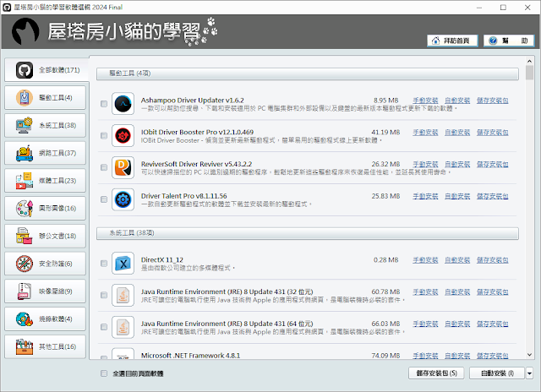This screenshot has width=541, height=392.
Task: Click the 網路工具 sidebar icon
Action: 25,153
